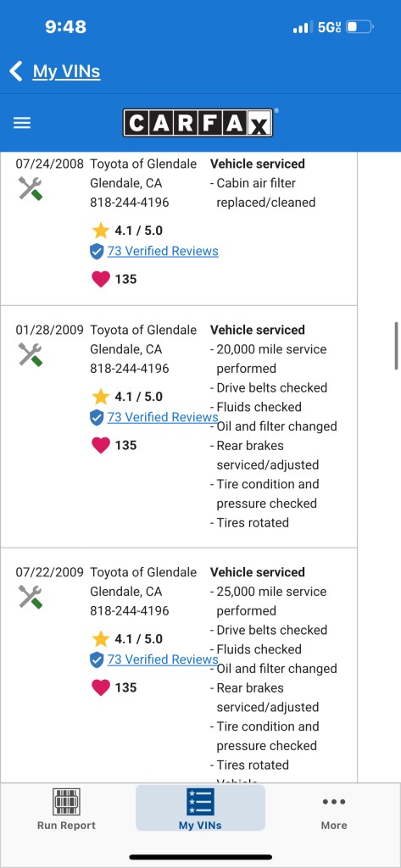This screenshot has height=868, width=401.
Task: Tap the pink heart in 01/28/2009 entry
Action: coord(101,445)
